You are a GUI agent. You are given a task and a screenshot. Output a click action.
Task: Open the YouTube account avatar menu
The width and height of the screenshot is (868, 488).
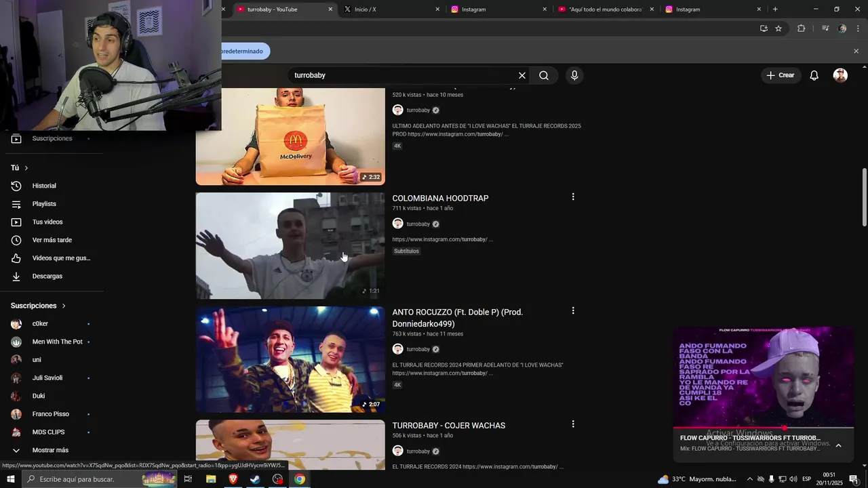[x=840, y=75]
